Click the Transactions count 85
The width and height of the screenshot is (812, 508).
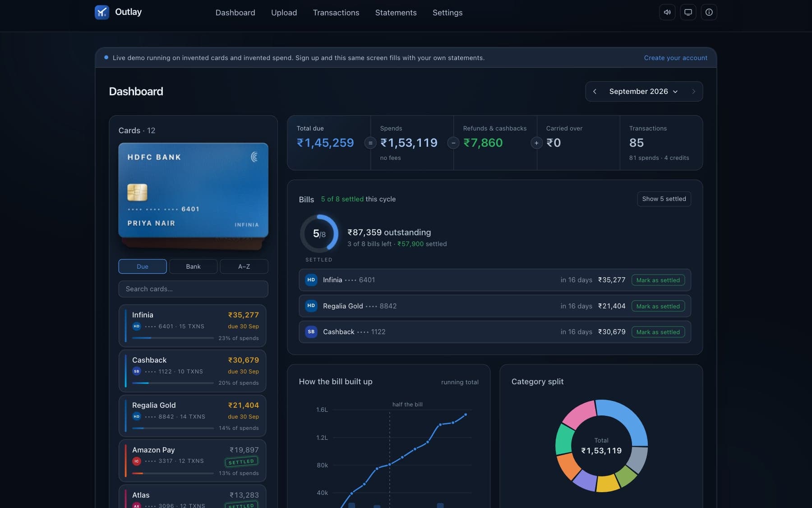pyautogui.click(x=636, y=143)
